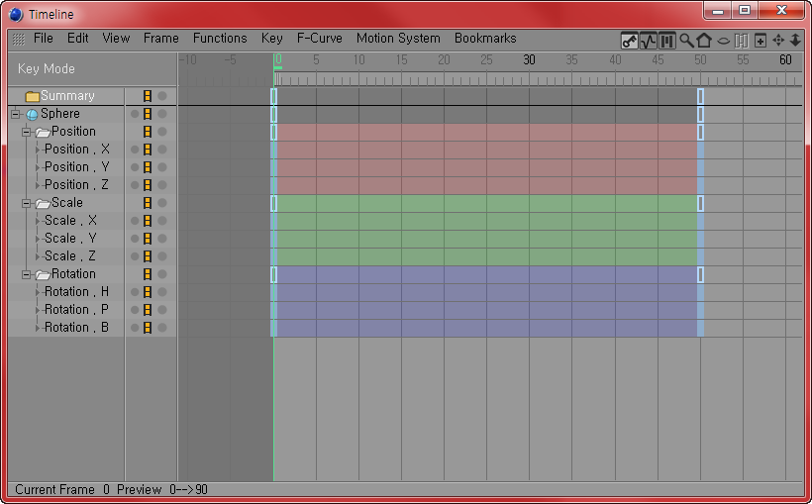Image resolution: width=812 pixels, height=504 pixels.
Task: Expand the Rotation . H track arrow
Action: 38,292
